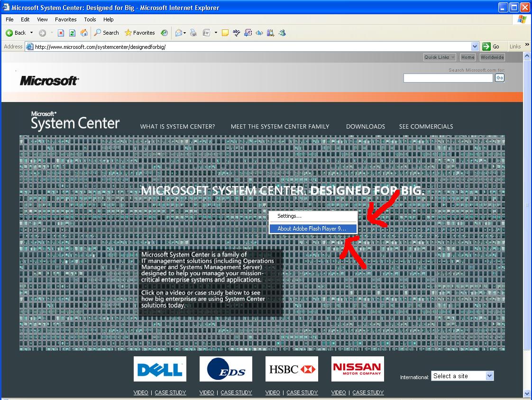Click the blue double-arrow toolbar icon
The width and height of the screenshot is (532, 400).
point(259,33)
